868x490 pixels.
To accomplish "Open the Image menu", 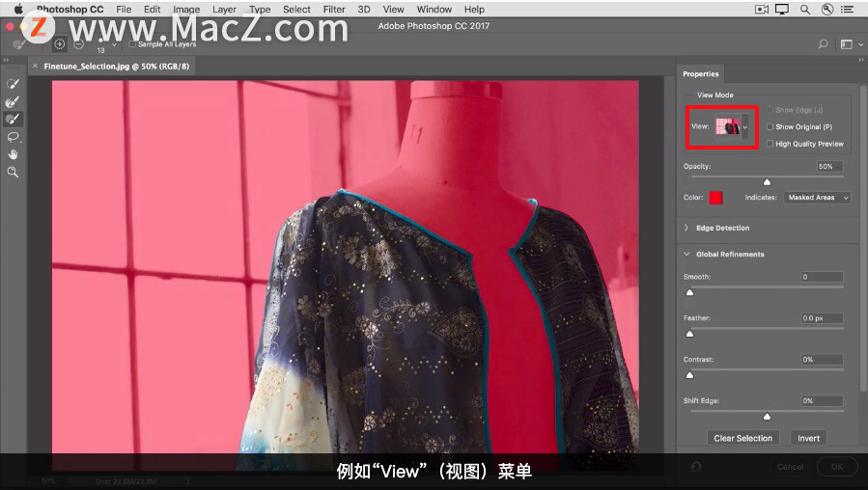I will (x=186, y=10).
